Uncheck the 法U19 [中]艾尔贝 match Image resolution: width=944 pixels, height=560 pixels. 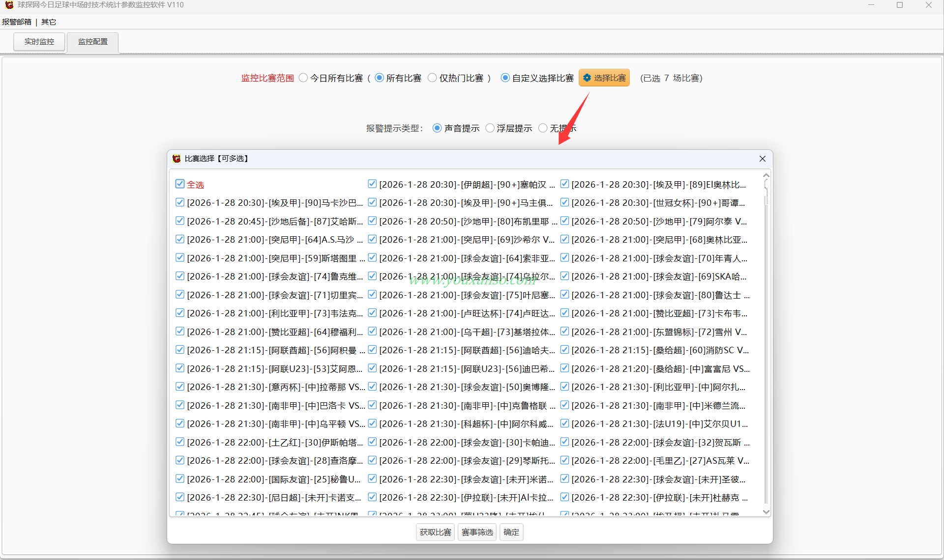coord(564,423)
